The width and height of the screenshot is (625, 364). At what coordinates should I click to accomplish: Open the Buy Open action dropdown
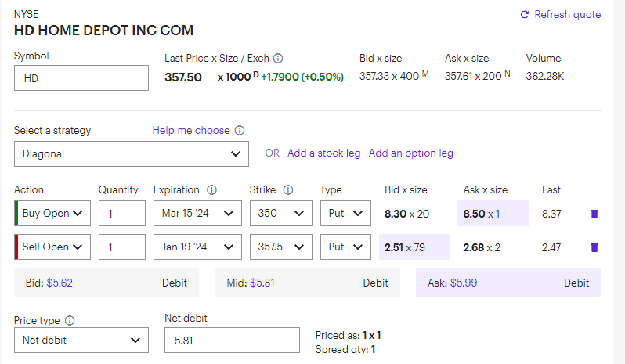(x=52, y=214)
